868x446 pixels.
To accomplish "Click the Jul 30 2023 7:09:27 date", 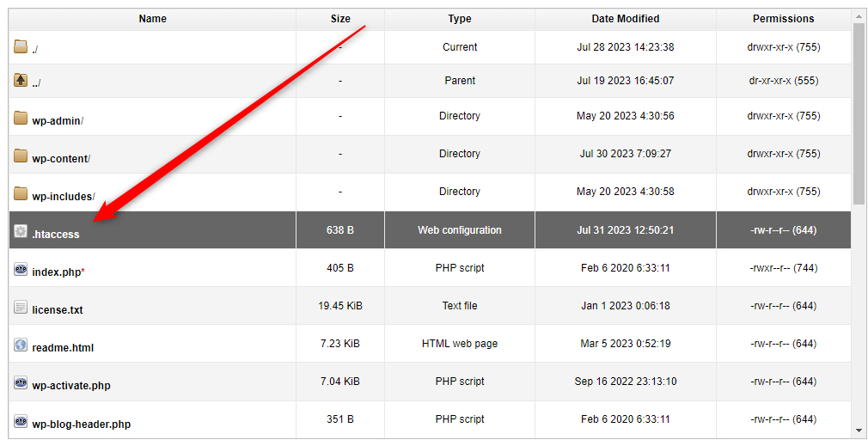I will [625, 153].
